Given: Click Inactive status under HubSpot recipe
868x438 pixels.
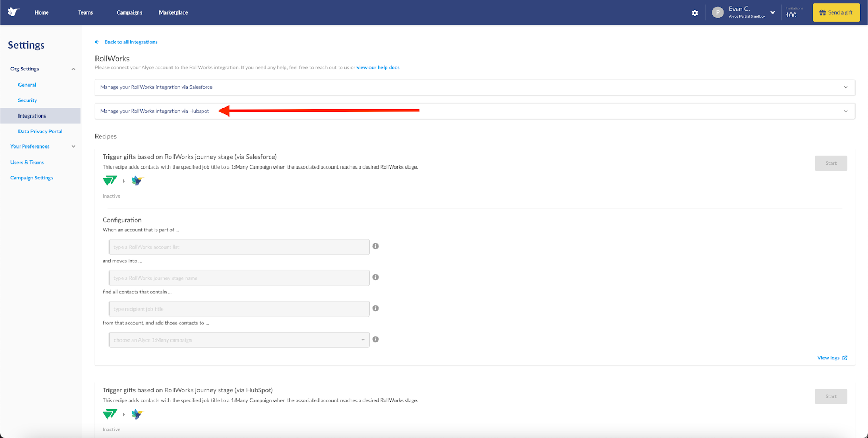Looking at the screenshot, I should [x=112, y=430].
